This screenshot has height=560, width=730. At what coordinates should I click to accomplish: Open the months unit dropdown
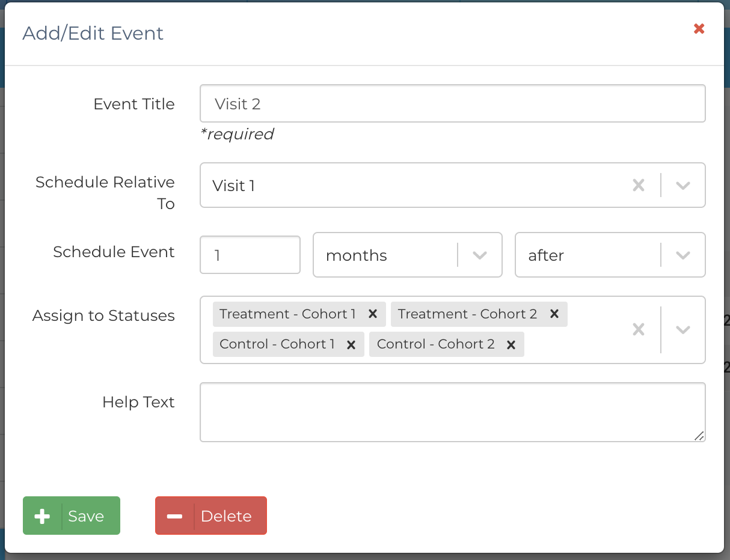click(479, 255)
